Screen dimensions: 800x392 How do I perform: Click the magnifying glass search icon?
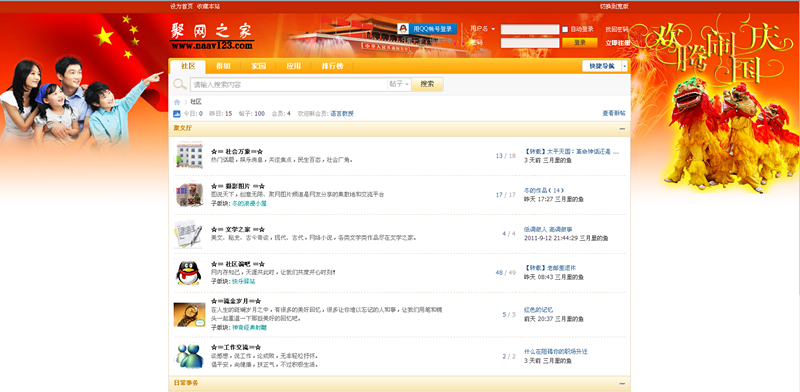pos(180,84)
